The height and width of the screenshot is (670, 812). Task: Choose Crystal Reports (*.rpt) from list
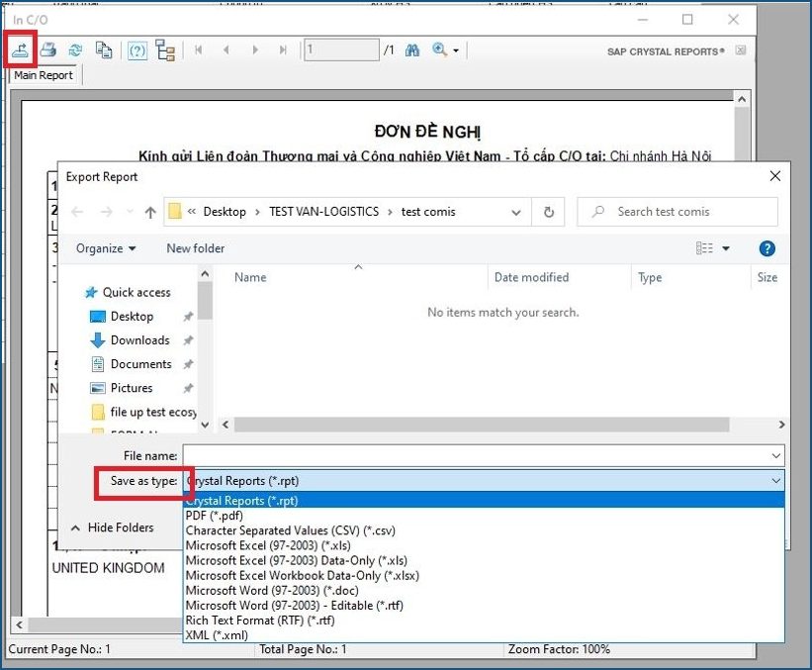tap(484, 501)
